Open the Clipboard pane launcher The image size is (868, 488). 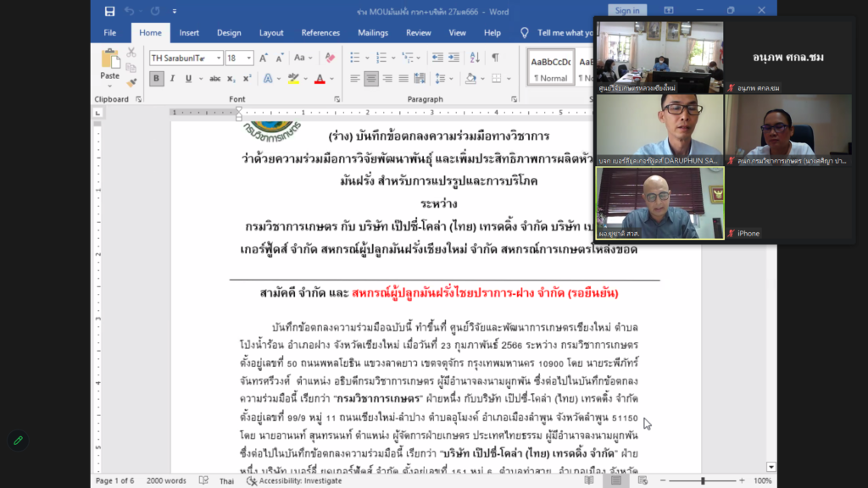point(138,99)
